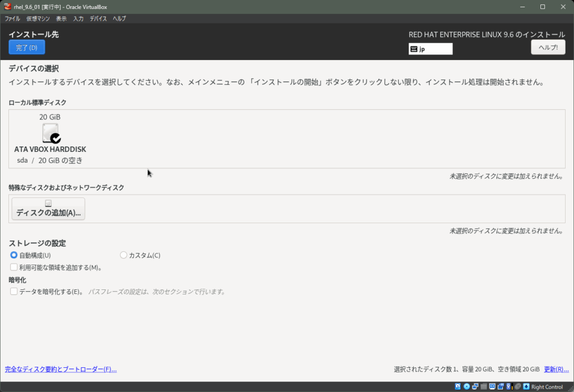Screen dimensions: 574x392
Task: Open the ファイル menu
Action: [12, 19]
